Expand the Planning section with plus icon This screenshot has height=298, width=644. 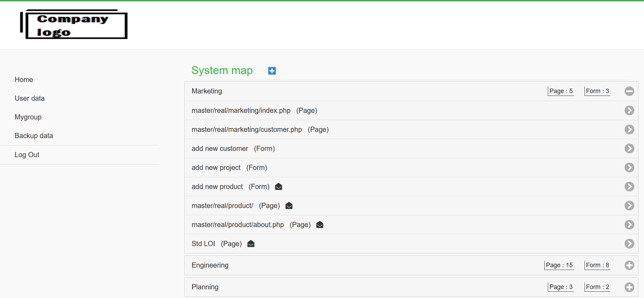pyautogui.click(x=629, y=287)
